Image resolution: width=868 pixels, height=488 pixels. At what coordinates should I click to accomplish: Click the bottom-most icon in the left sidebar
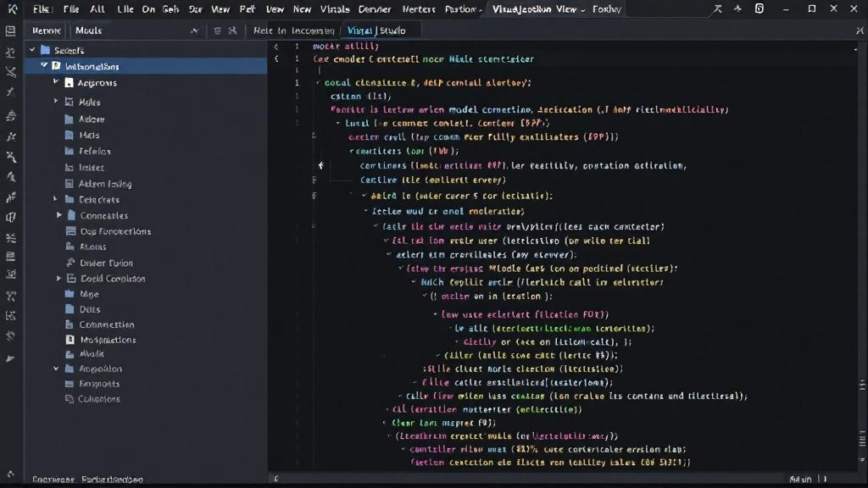tap(10, 474)
